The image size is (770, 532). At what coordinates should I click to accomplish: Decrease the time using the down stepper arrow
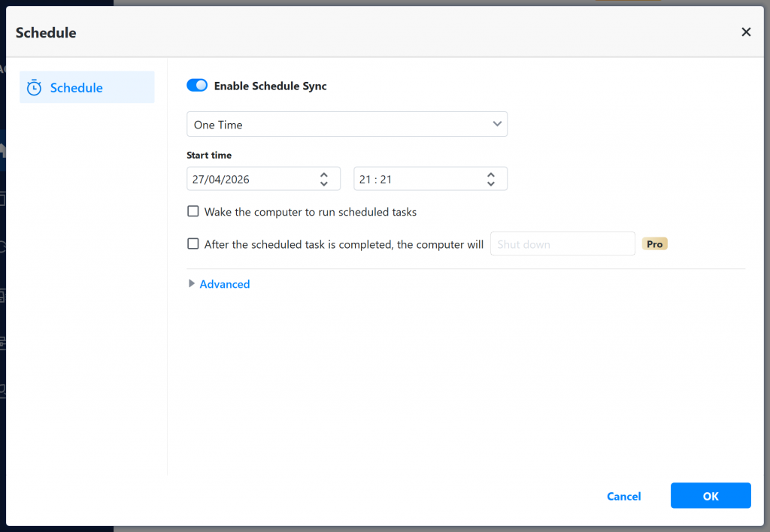coord(491,183)
